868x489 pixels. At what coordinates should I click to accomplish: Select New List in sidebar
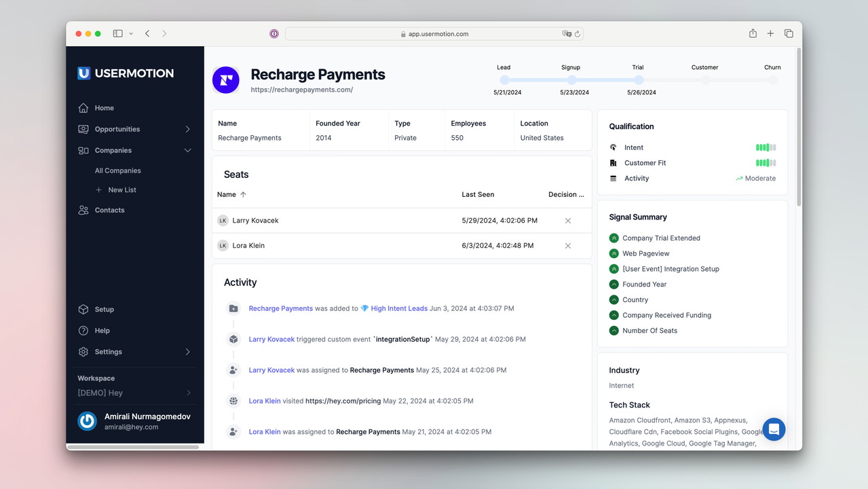(x=121, y=190)
